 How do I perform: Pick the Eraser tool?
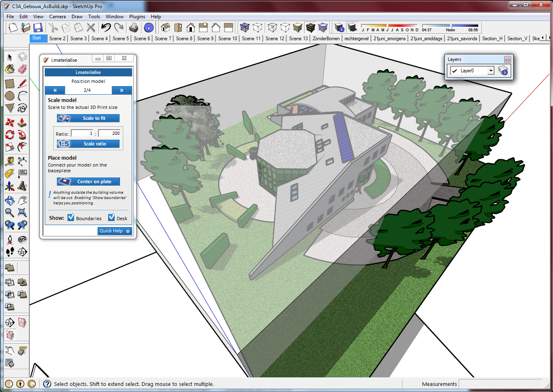coord(22,69)
